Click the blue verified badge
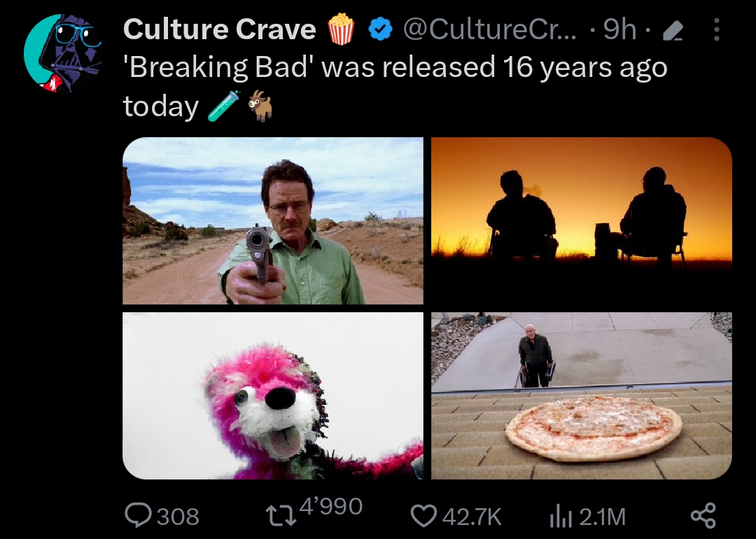Viewport: 756px width, 539px height. pyautogui.click(x=380, y=30)
